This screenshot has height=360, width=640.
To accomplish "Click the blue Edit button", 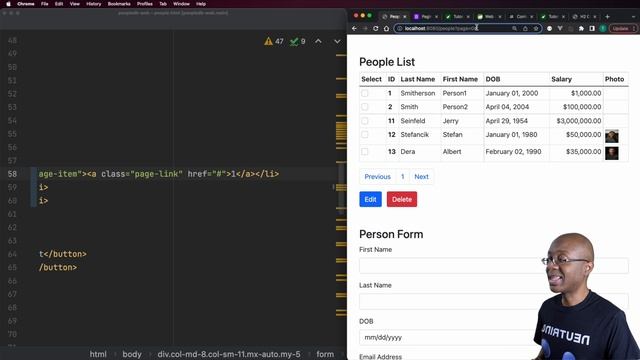I will tap(370, 199).
